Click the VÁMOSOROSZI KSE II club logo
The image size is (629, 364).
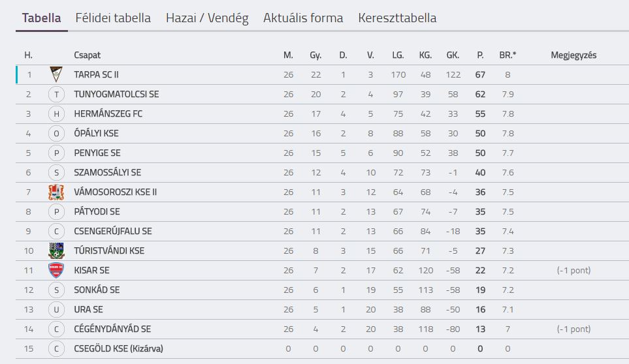56,192
